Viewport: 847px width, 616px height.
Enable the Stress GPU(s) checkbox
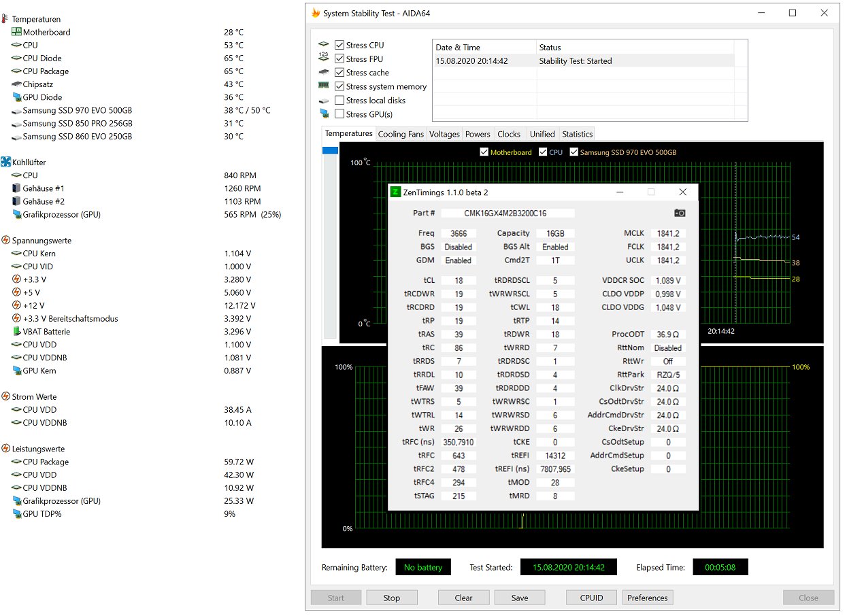pyautogui.click(x=339, y=114)
